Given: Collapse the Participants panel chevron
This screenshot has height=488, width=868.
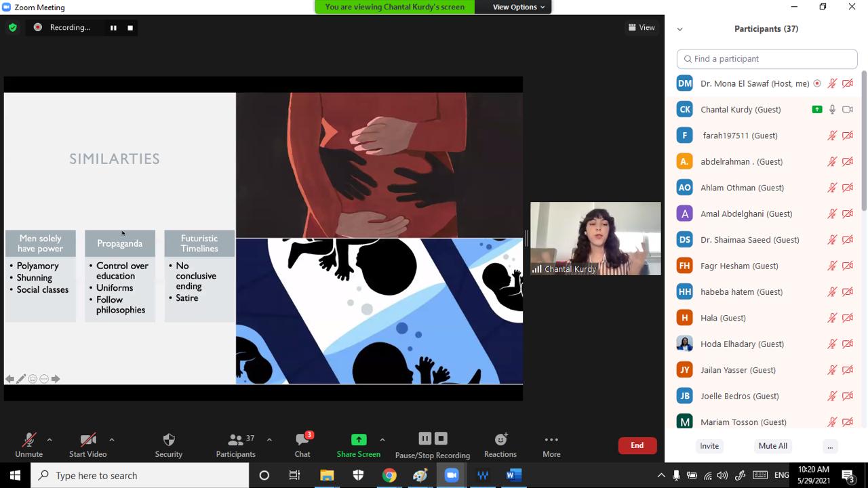Looking at the screenshot, I should coord(679,29).
